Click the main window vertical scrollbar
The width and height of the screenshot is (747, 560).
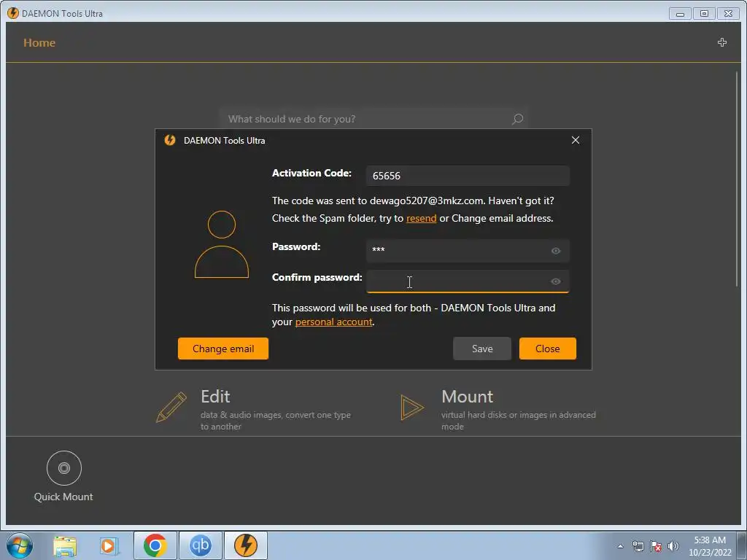[737, 179]
